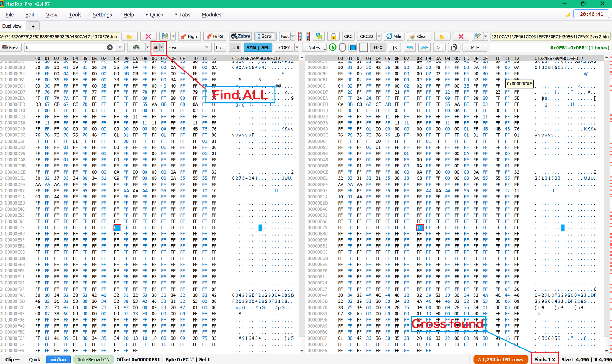Open the File menu
This screenshot has height=364, width=612.
coord(10,15)
